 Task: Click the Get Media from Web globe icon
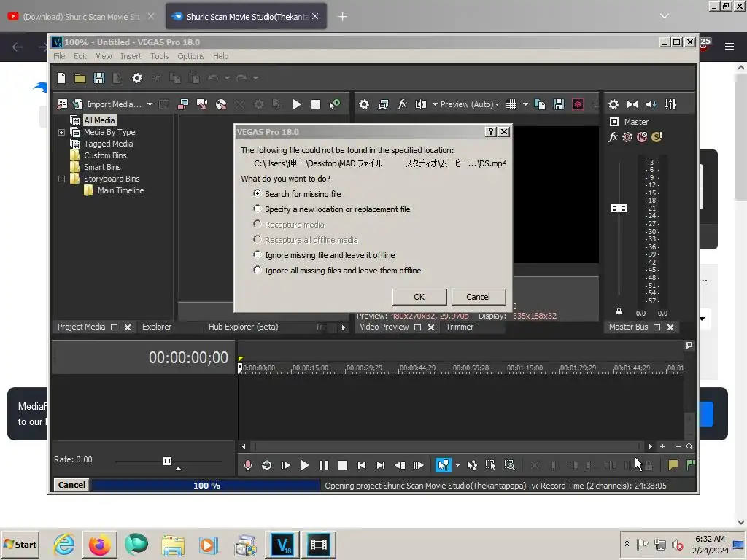click(221, 104)
